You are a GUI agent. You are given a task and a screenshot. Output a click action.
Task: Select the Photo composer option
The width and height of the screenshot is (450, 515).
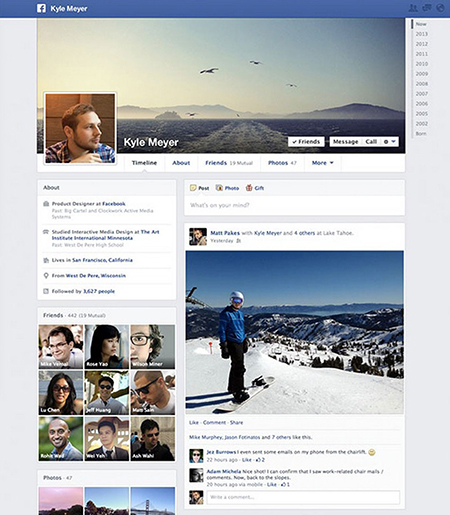[x=228, y=188]
